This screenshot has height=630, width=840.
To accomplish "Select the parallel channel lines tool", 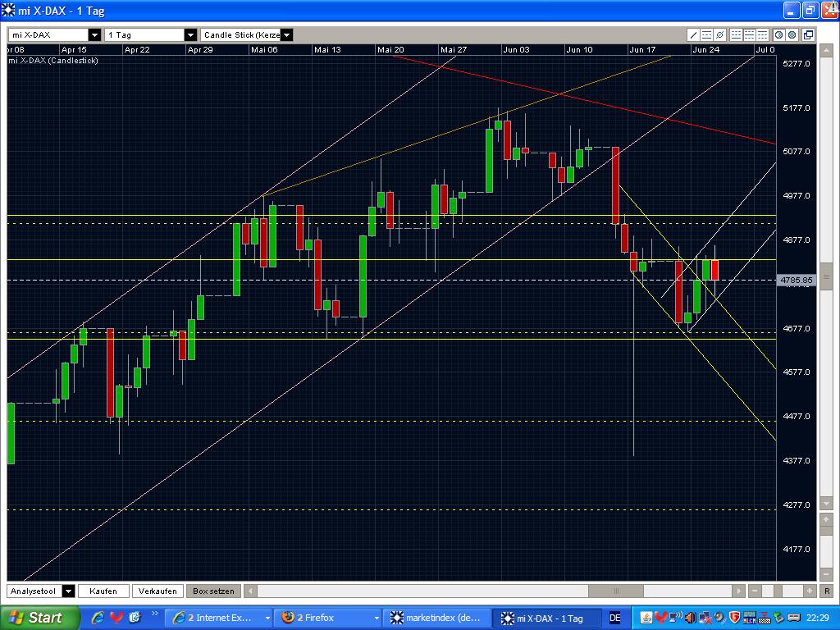I will coord(706,34).
